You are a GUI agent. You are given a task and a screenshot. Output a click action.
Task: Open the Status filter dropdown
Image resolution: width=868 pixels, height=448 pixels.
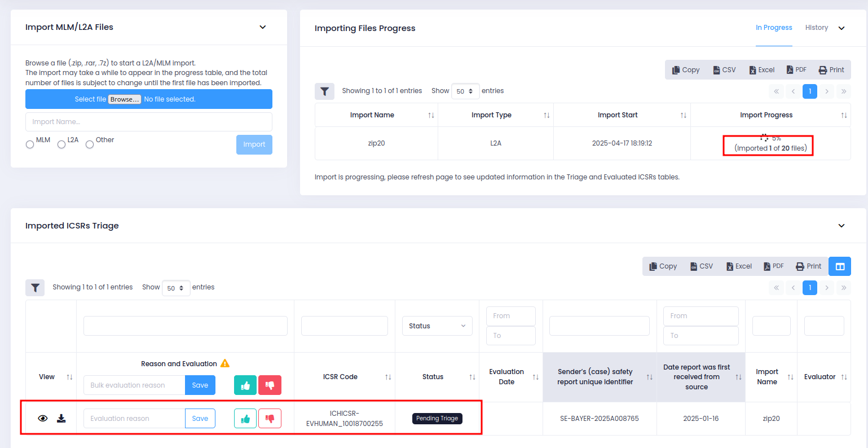(437, 326)
